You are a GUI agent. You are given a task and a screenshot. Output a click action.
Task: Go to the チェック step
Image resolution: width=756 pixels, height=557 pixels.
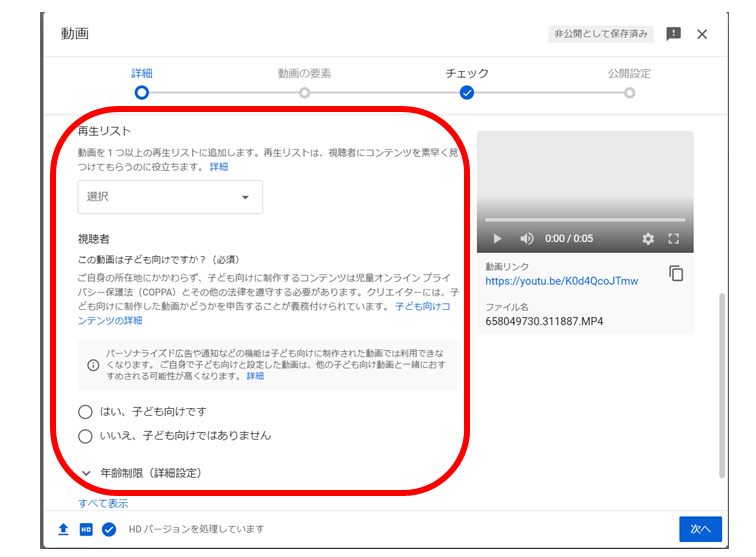click(467, 83)
